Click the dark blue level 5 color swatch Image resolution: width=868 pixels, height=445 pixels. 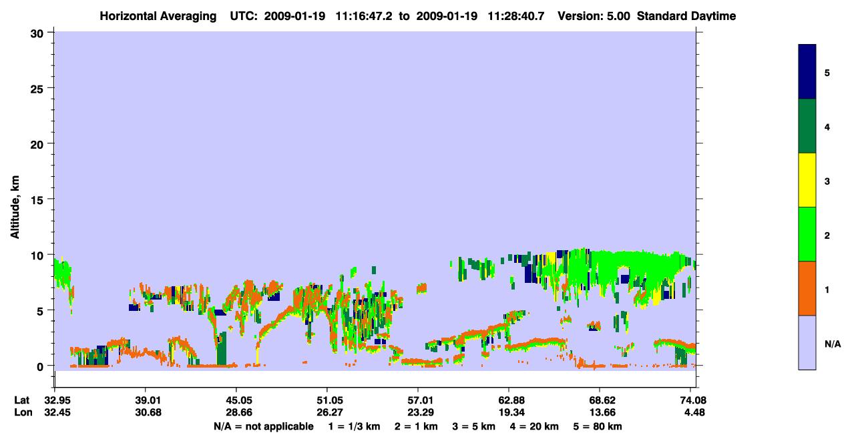[x=807, y=72]
